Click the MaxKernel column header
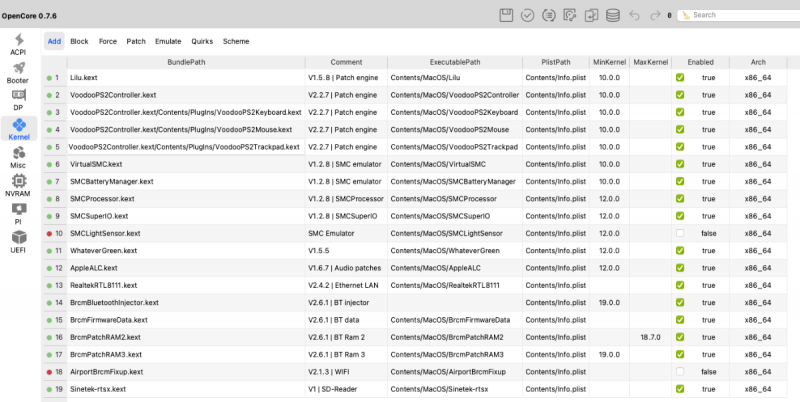The height and width of the screenshot is (402, 800). (651, 62)
